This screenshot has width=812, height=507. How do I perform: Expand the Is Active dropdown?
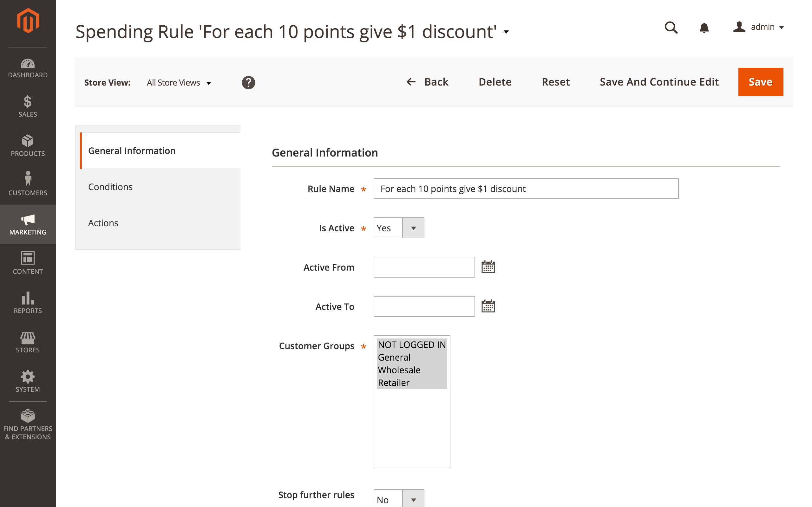pos(399,228)
